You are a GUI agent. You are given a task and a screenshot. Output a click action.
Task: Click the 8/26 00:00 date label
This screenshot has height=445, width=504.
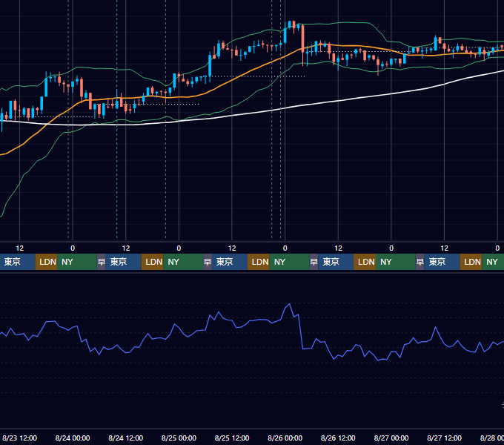[285, 438]
